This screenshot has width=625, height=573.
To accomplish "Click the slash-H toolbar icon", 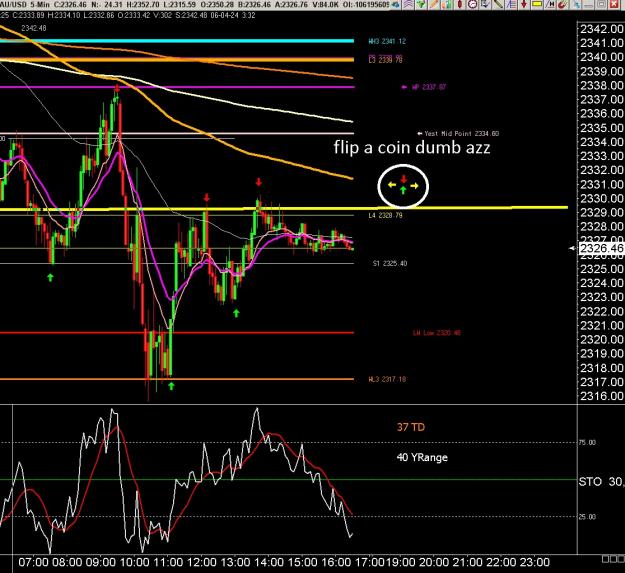I will 550,4.
